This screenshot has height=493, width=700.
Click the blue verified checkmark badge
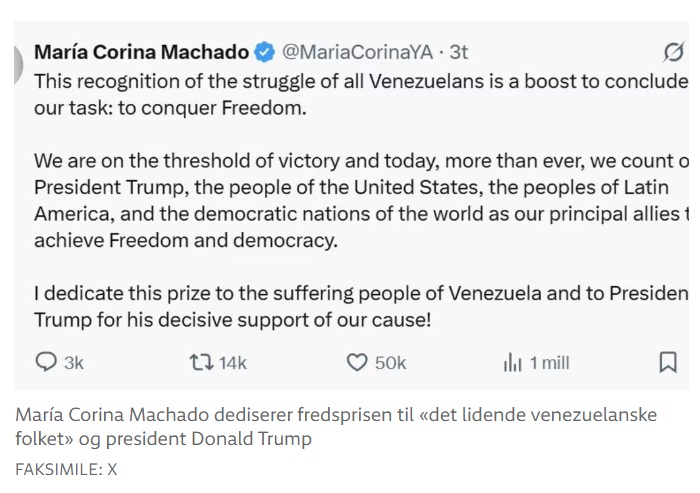(x=263, y=51)
